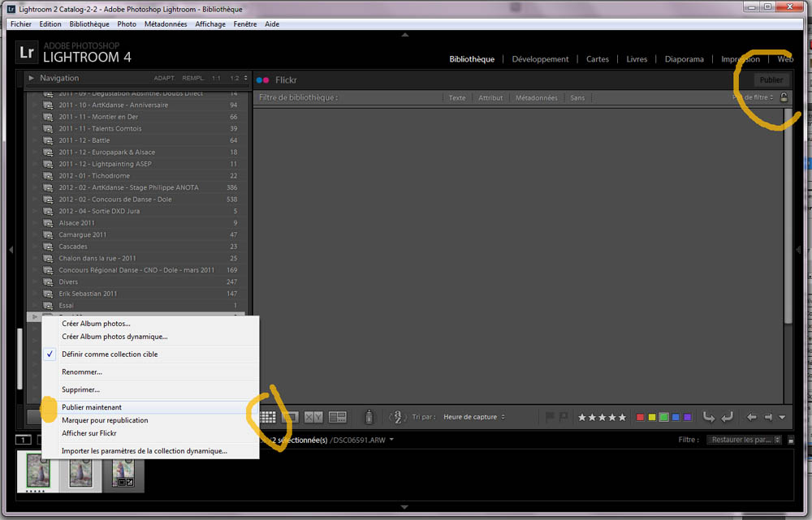Toggle the filmstrip filter switch
812x520 pixels.
click(x=791, y=440)
